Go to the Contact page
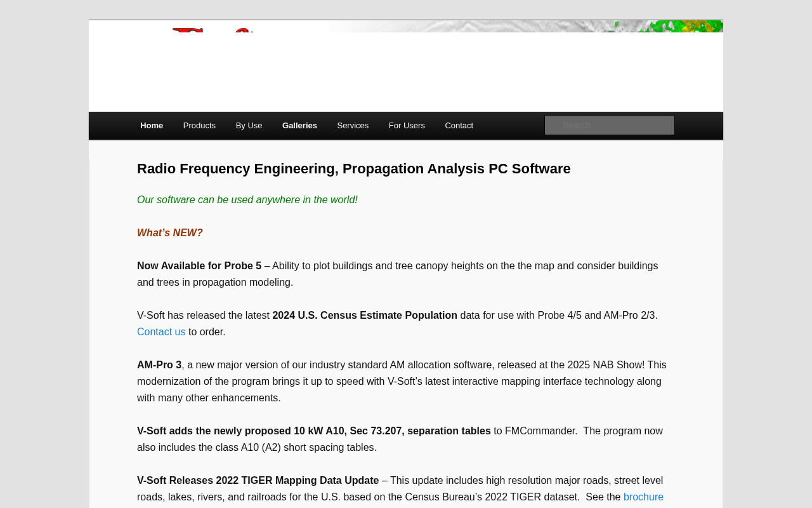812x508 pixels. click(459, 126)
